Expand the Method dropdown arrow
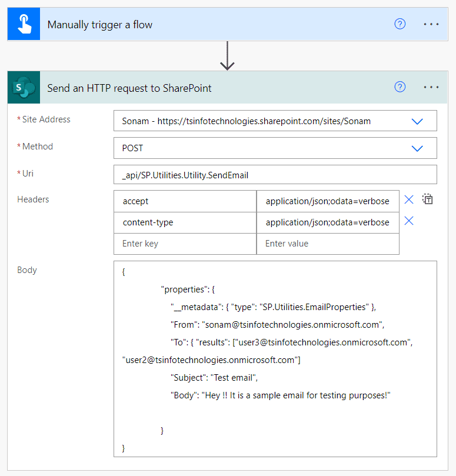 [x=417, y=148]
